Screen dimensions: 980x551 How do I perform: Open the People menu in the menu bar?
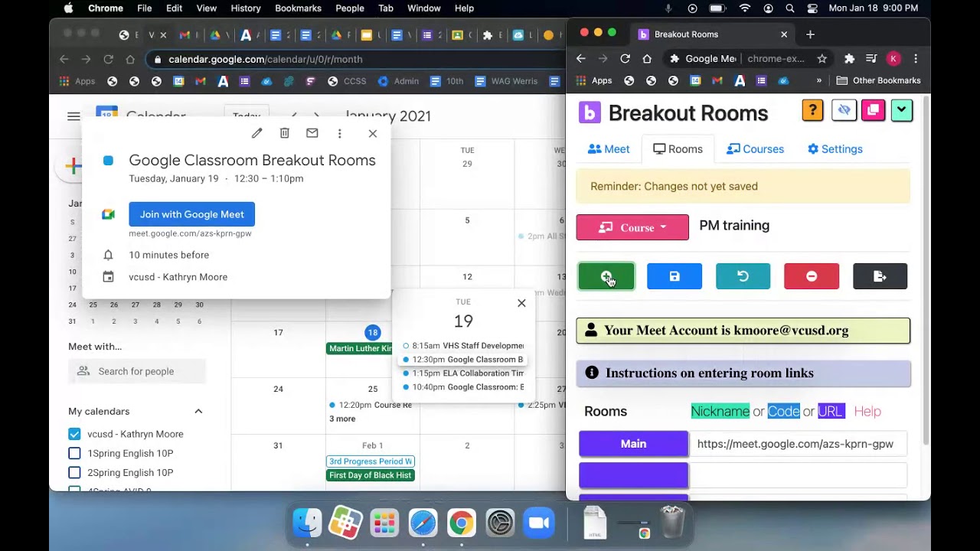[350, 8]
